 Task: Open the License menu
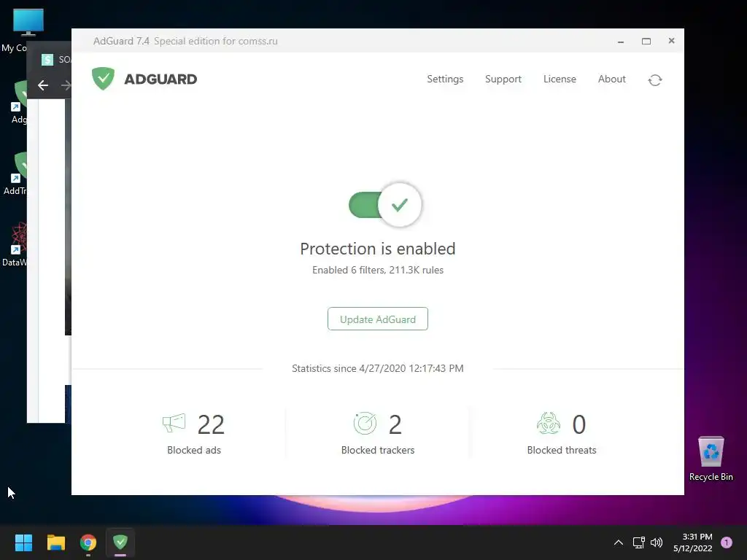[560, 79]
